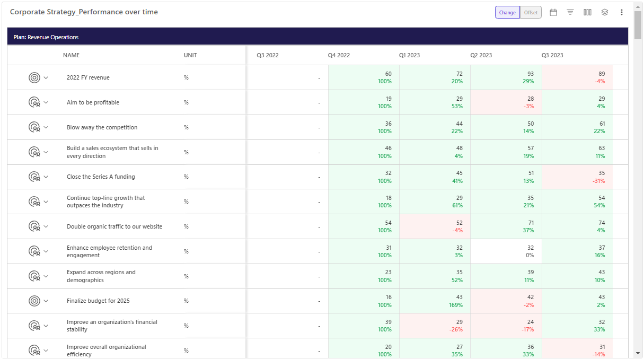644x359 pixels.
Task: Open the three-dot more options menu
Action: pyautogui.click(x=622, y=12)
